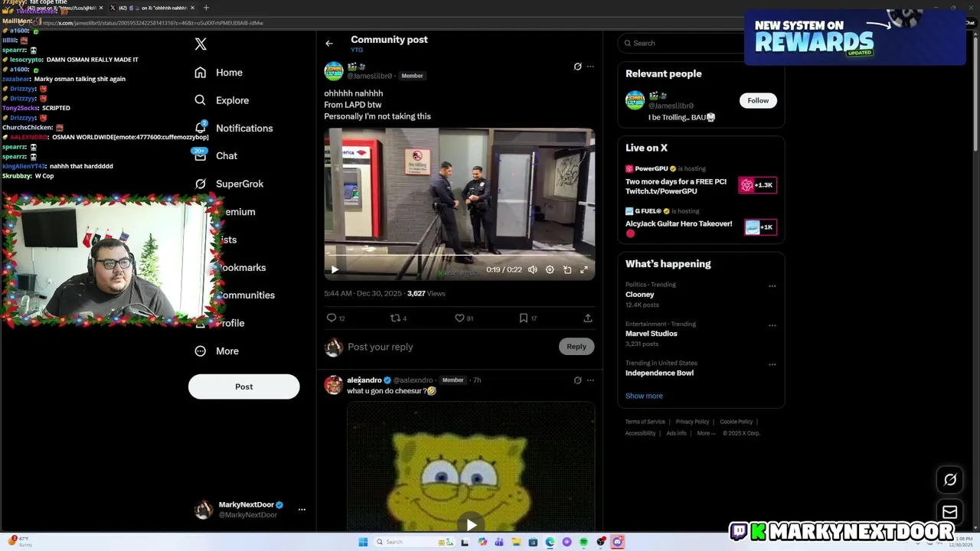Mute the video with the volume icon
Screen dimensions: 980x551
(x=533, y=269)
